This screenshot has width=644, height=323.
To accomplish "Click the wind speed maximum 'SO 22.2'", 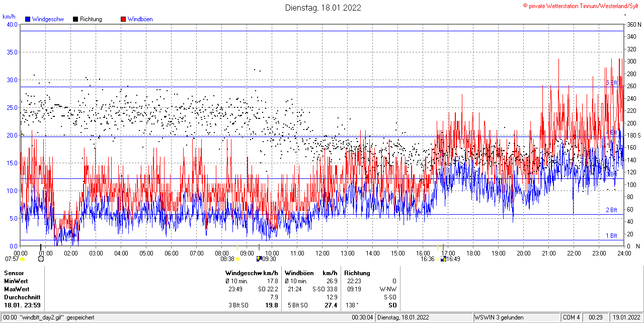I will (268, 289).
